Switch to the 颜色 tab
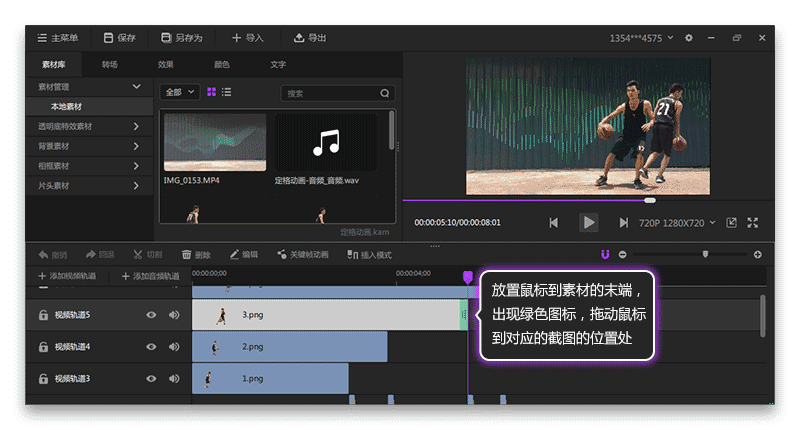The height and width of the screenshot is (430, 800). click(222, 64)
